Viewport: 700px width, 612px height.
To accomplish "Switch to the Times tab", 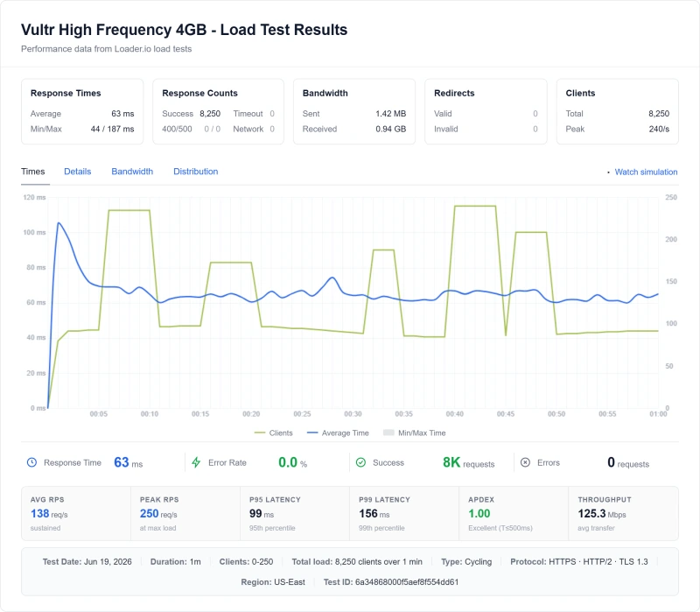I will (33, 172).
